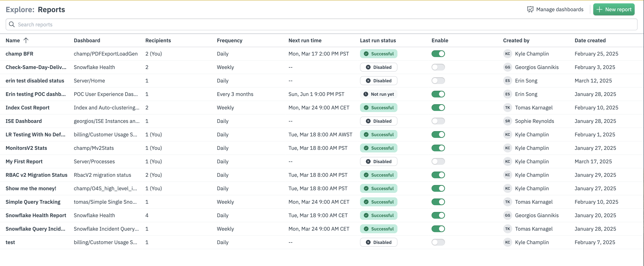Sort by the Date created column header
This screenshot has width=644, height=266.
click(x=590, y=40)
